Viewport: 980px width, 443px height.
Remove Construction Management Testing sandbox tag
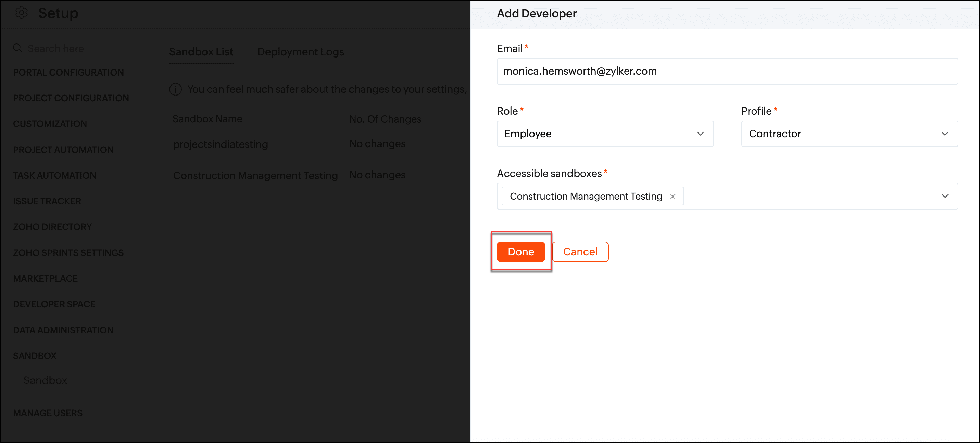pyautogui.click(x=673, y=197)
